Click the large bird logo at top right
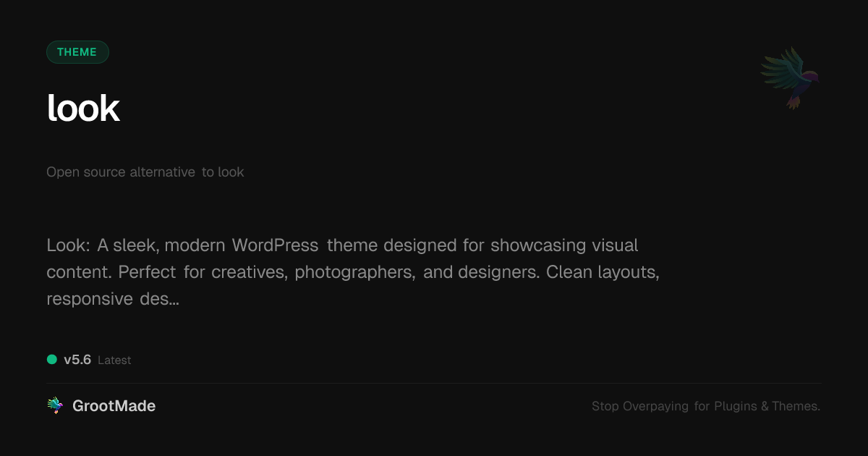This screenshot has width=868, height=456. pos(790,77)
